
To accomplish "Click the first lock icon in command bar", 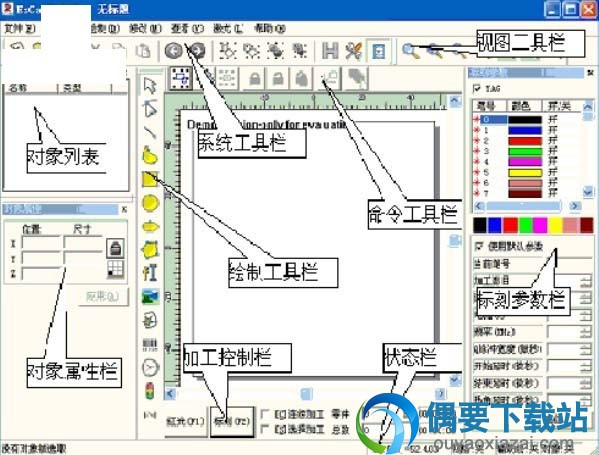I will (255, 79).
